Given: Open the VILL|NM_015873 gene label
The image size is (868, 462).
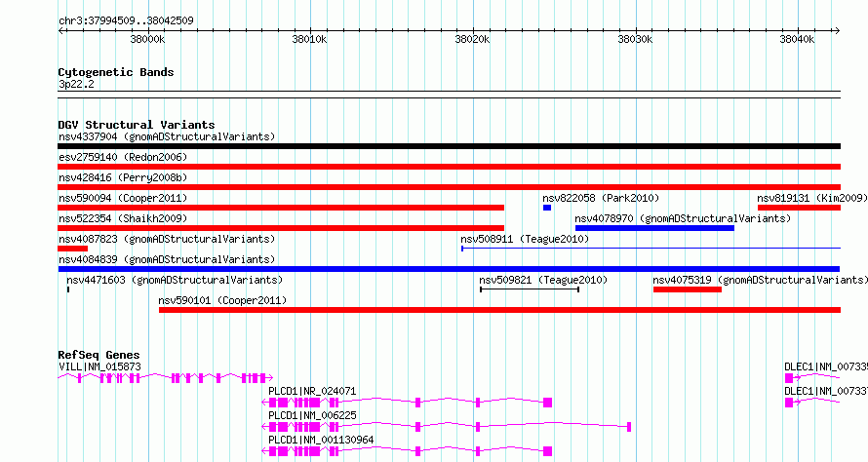Looking at the screenshot, I should click(x=99, y=366).
